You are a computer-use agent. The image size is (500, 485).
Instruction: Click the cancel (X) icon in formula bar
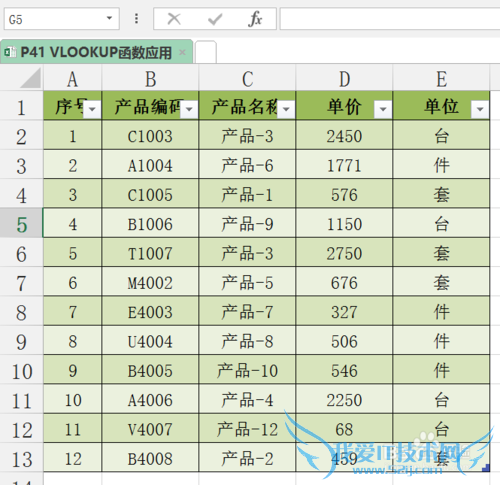[174, 19]
